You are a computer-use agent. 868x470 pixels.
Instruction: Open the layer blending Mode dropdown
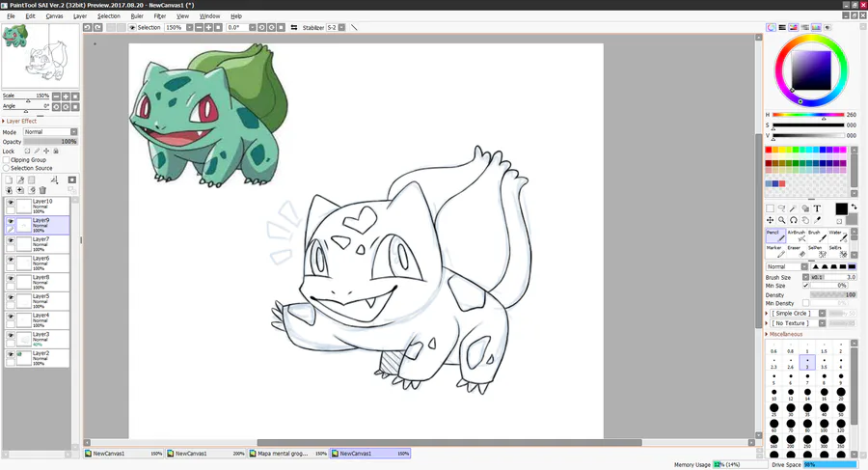pos(50,132)
